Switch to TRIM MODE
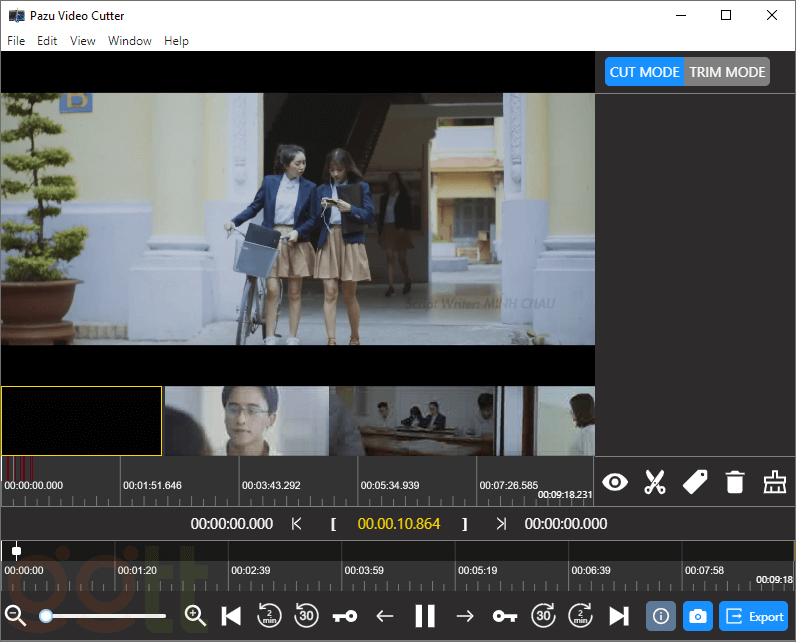The width and height of the screenshot is (796, 642). (x=727, y=72)
